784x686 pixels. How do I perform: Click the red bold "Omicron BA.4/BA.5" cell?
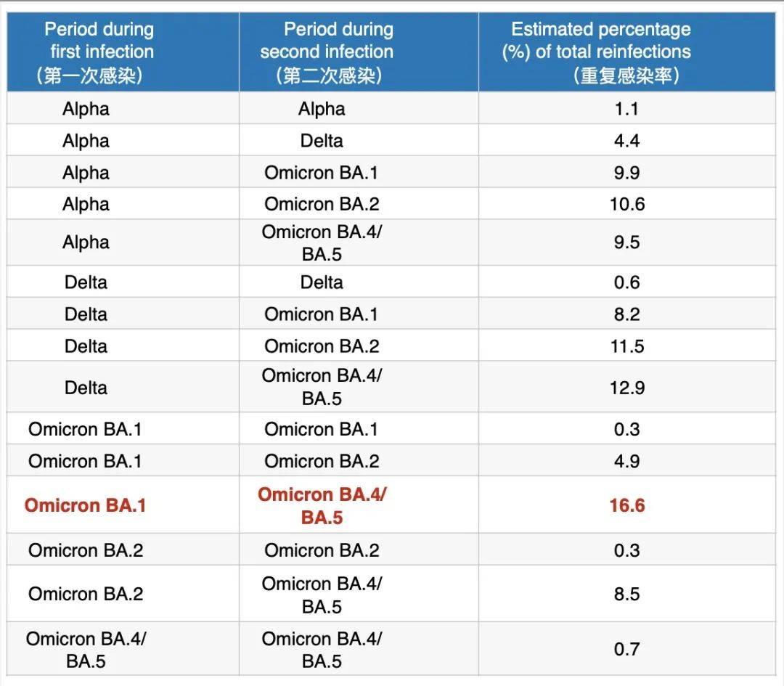[x=322, y=505]
